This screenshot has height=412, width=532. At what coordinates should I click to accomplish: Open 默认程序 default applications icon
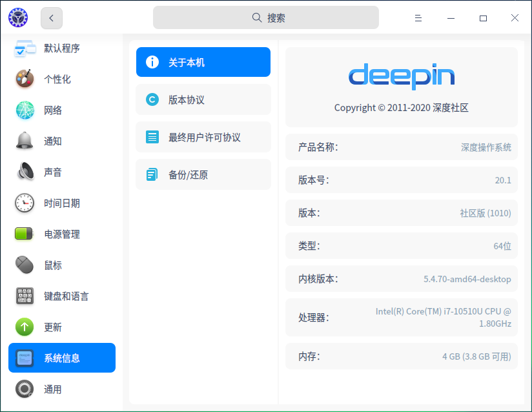(x=25, y=48)
